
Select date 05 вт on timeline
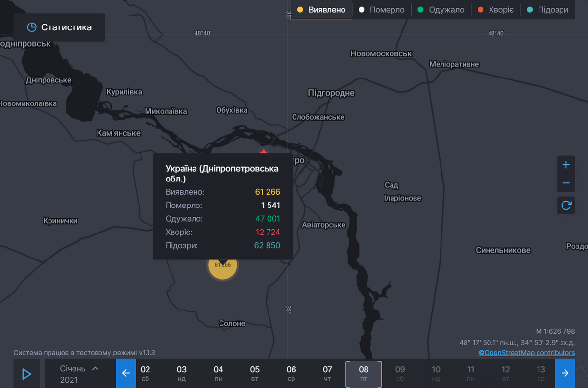click(255, 374)
